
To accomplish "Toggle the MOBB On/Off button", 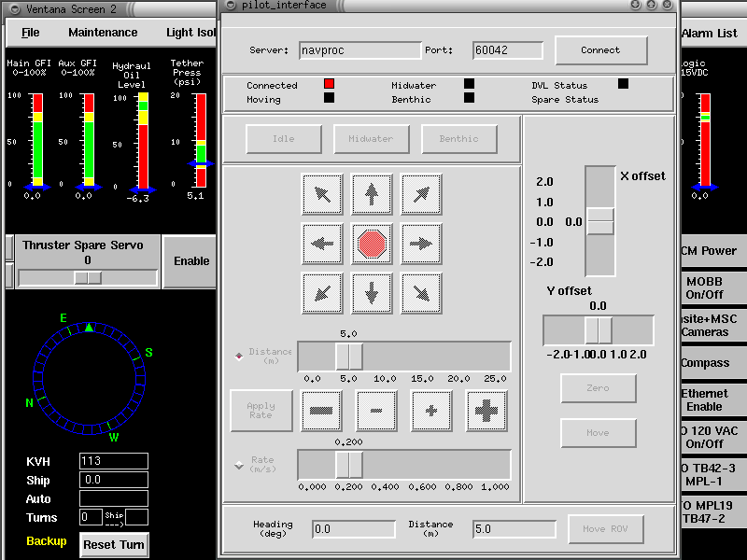I will 712,288.
